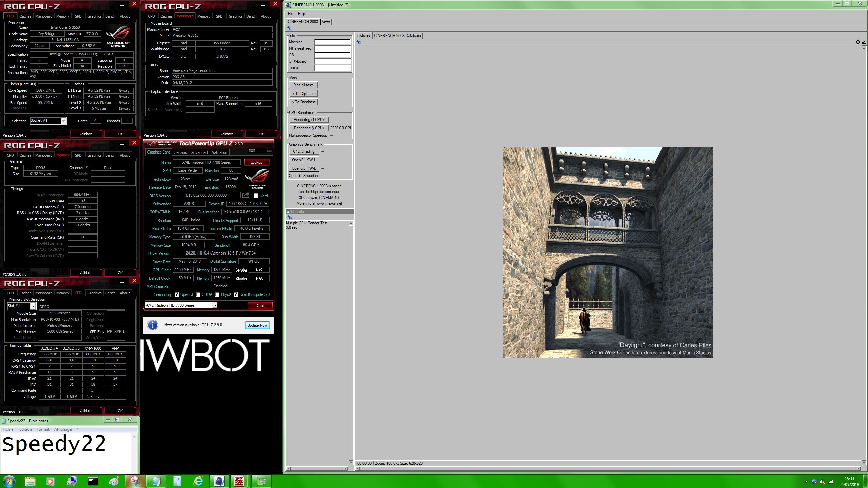Click triangle icon at picture viewer top right
Image resolution: width=868 pixels, height=488 pixels.
(x=864, y=42)
